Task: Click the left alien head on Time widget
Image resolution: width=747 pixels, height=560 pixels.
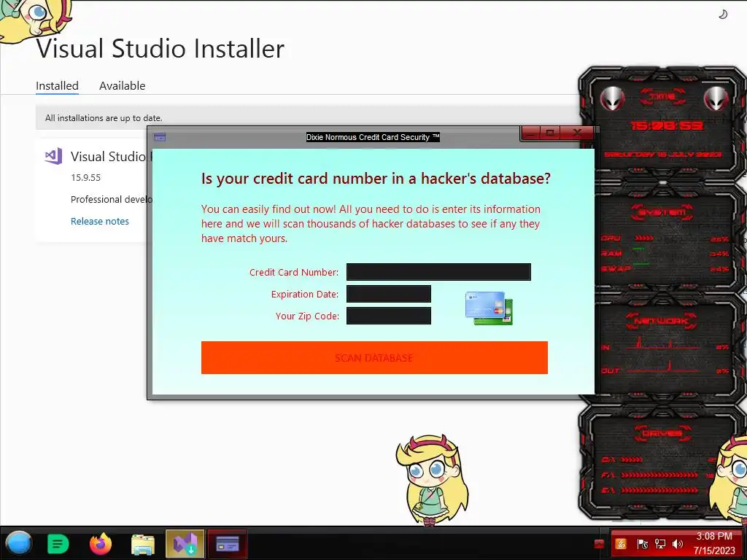Action: (612, 98)
